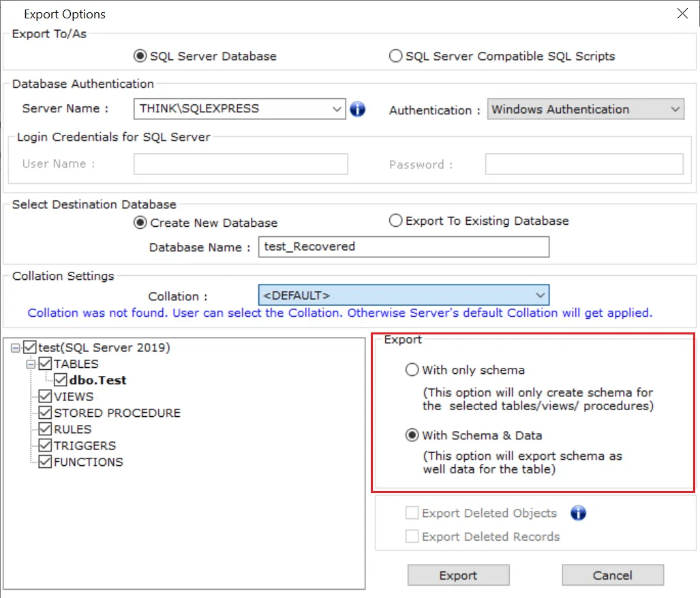The height and width of the screenshot is (598, 700).
Task: Click the Database Name text field
Action: pyautogui.click(x=404, y=247)
